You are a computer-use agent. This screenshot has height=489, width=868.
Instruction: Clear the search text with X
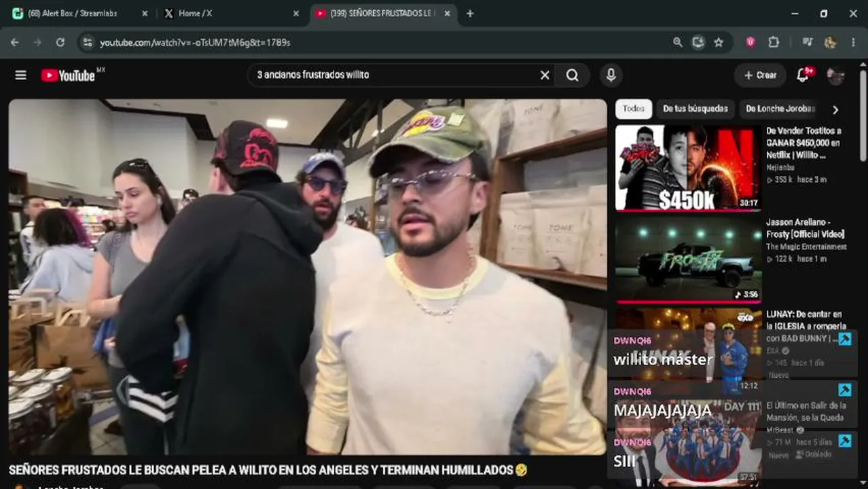coord(545,75)
